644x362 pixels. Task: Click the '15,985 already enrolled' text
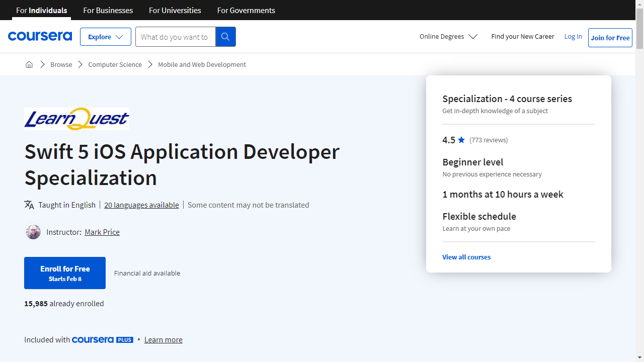coord(64,304)
